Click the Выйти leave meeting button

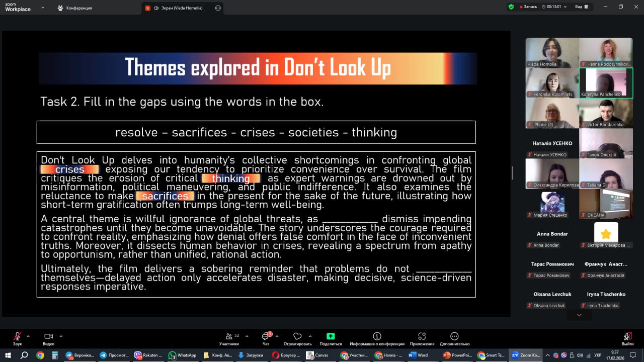point(627,336)
